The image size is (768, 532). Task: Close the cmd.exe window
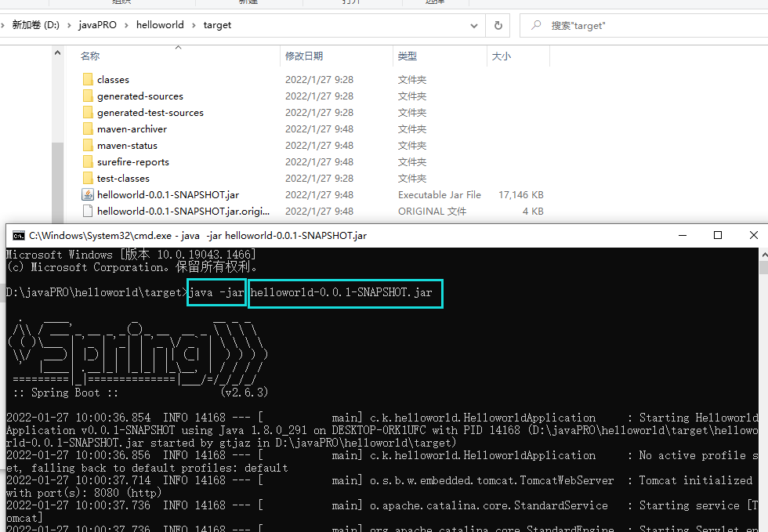coord(753,236)
